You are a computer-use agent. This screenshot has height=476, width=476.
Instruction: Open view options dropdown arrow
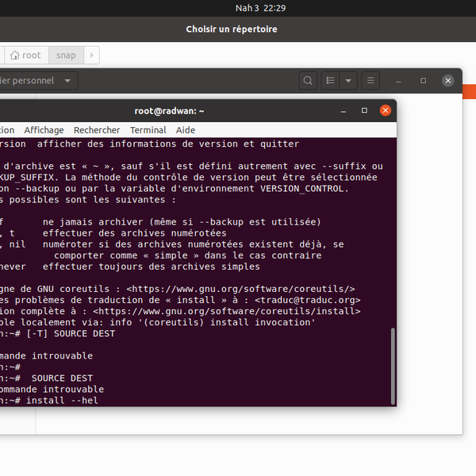(348, 80)
